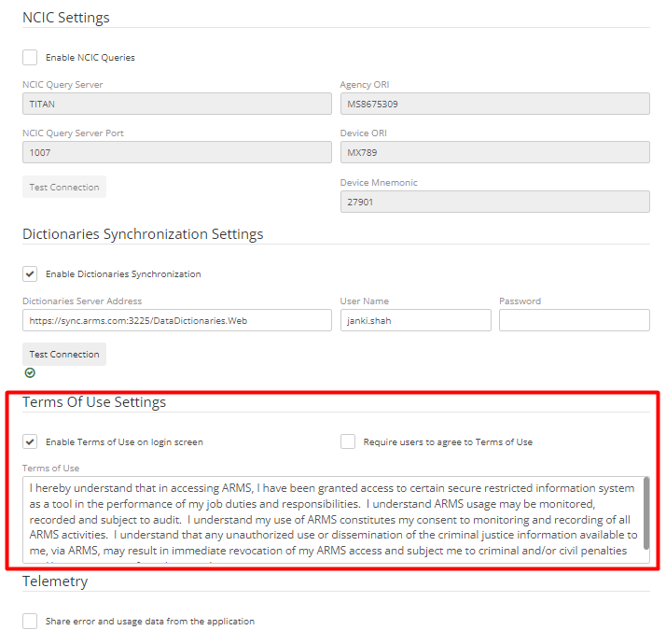Click the Dictionaries Server Address field

(x=177, y=320)
